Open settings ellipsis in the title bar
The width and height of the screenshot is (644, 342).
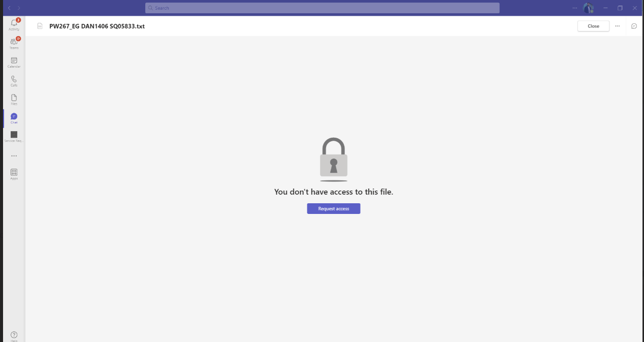pos(574,8)
